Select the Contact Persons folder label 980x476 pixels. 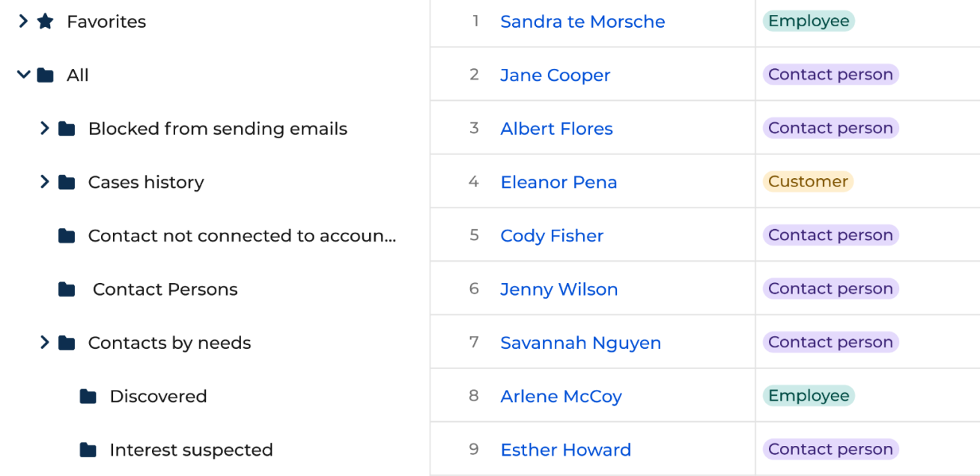point(165,290)
